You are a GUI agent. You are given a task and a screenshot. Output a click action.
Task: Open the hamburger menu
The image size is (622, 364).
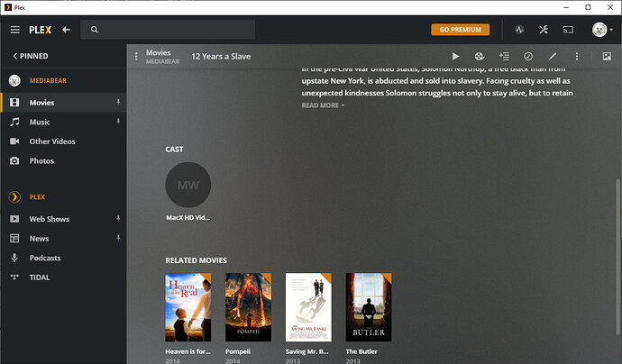tap(15, 30)
